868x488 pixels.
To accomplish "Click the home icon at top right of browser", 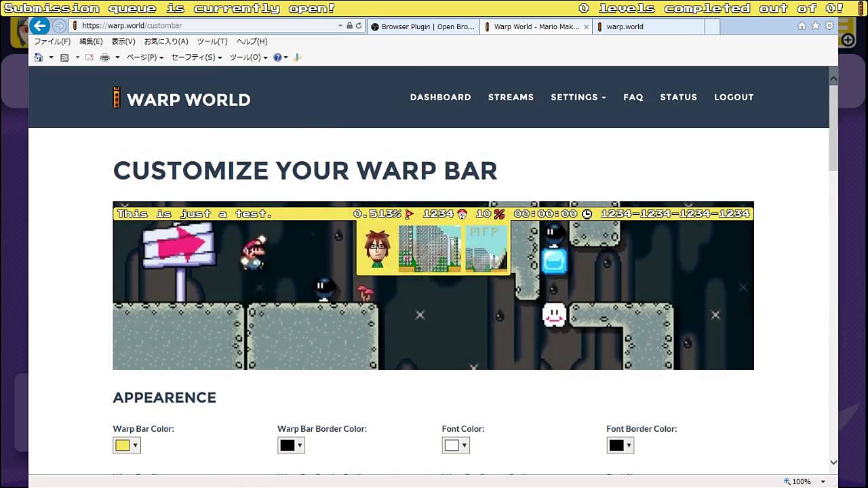I will (802, 26).
